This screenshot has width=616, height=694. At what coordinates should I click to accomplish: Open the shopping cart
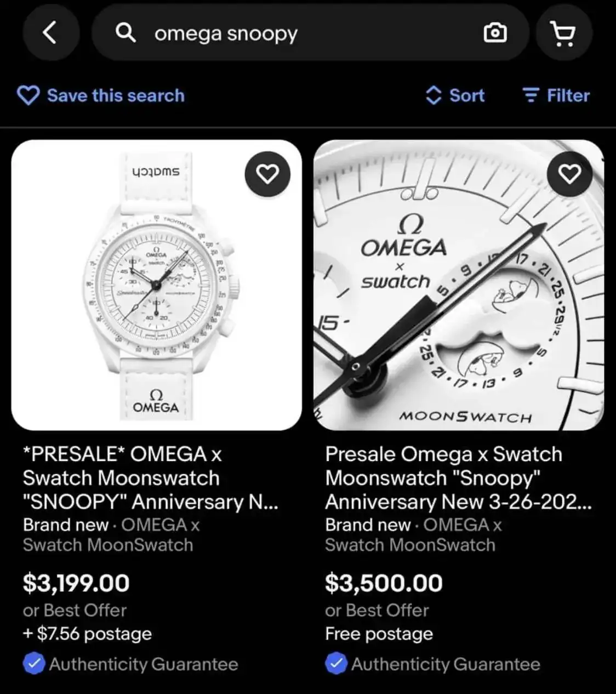563,33
